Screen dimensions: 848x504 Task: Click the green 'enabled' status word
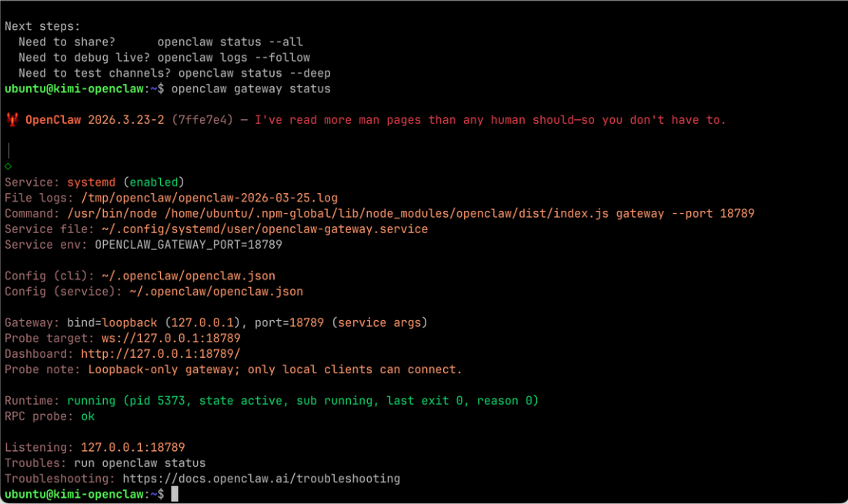click(154, 182)
